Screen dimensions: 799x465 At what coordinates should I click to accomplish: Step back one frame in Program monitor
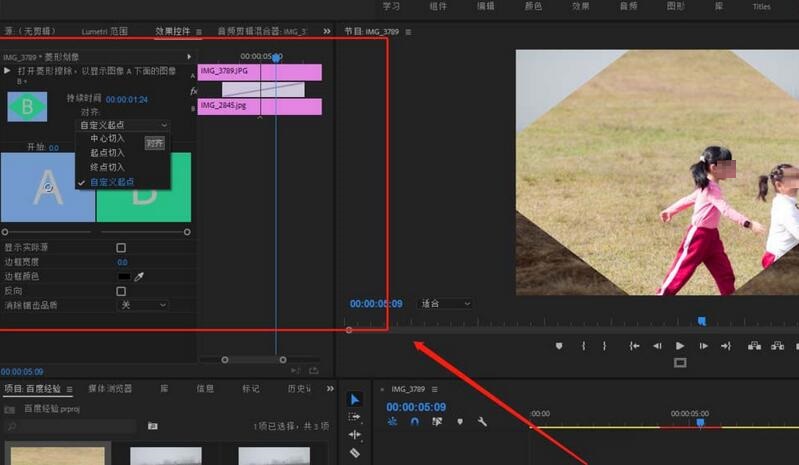coord(657,346)
